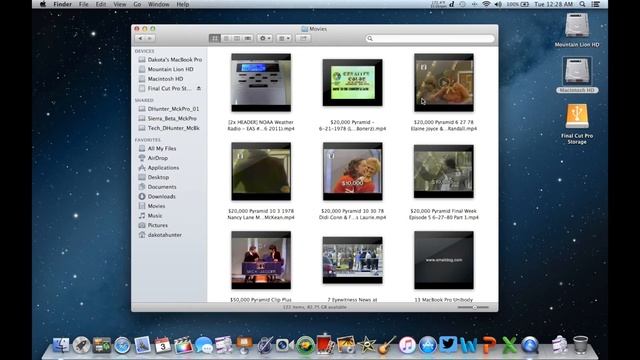The height and width of the screenshot is (360, 640).
Task: Open the Edit menu
Action: tap(101, 4)
